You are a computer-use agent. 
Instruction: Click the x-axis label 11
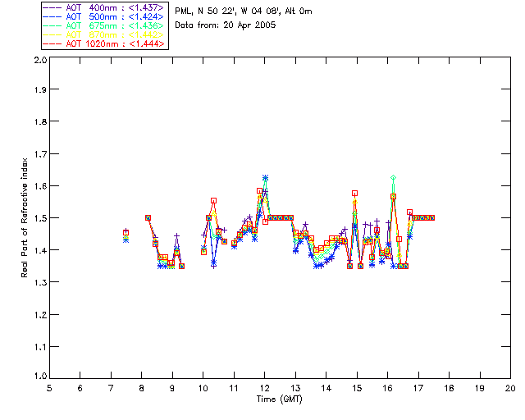pos(234,388)
